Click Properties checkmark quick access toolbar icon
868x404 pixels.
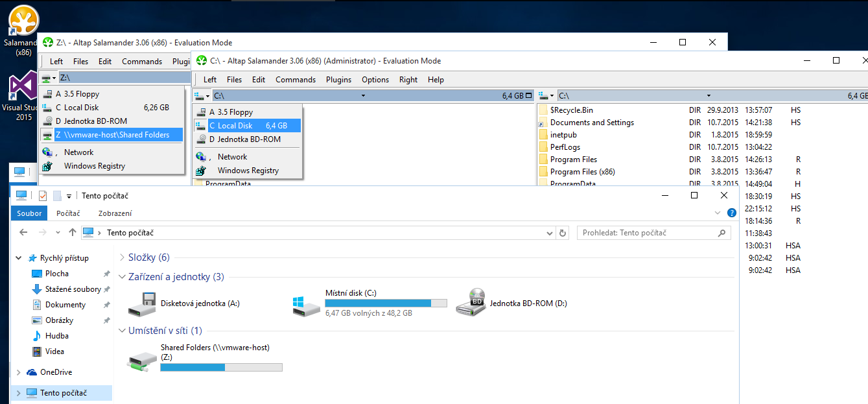(x=43, y=196)
